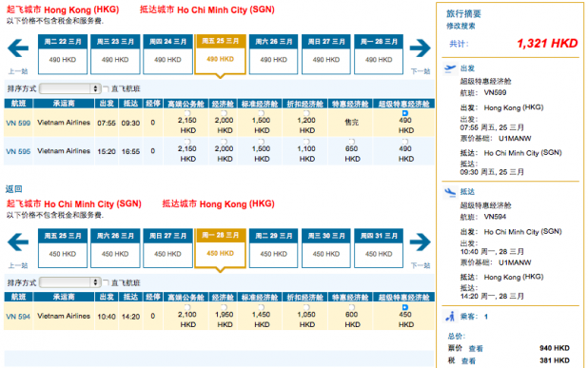Select return date tab 周日 27 三月
This screenshot has height=368, width=588.
coord(167,248)
